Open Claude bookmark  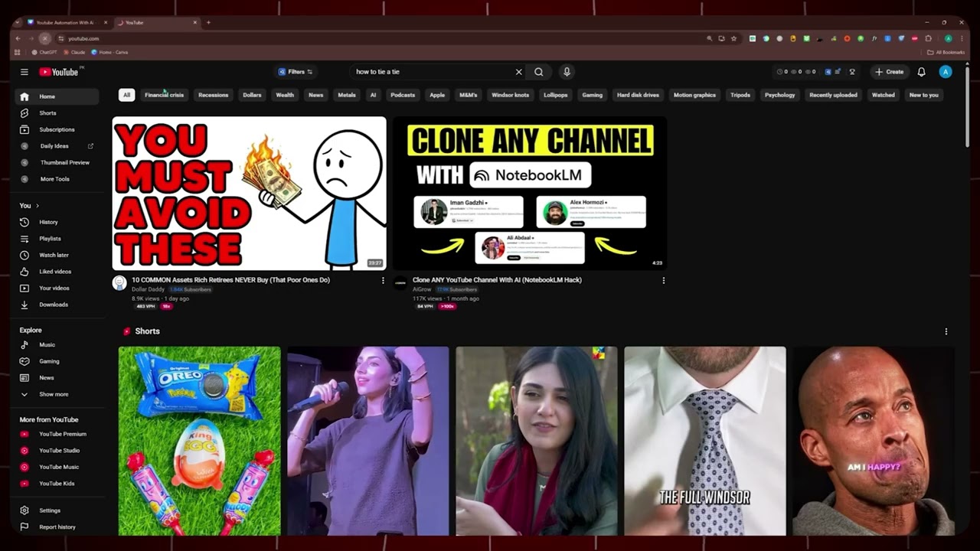pyautogui.click(x=74, y=52)
